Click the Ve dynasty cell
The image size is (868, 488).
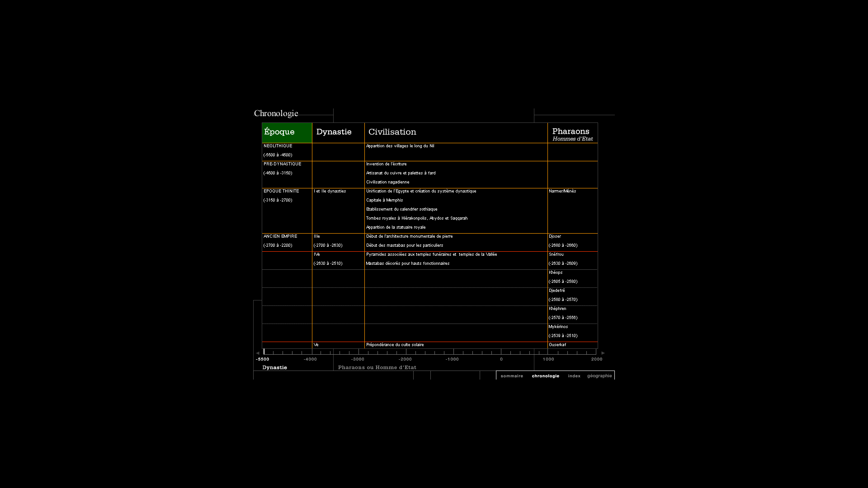pos(338,345)
